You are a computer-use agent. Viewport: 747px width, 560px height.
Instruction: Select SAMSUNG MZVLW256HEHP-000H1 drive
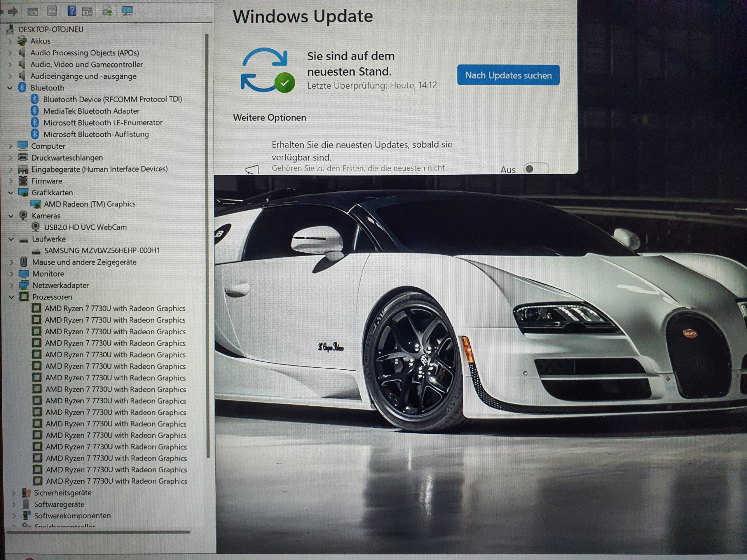tap(102, 251)
